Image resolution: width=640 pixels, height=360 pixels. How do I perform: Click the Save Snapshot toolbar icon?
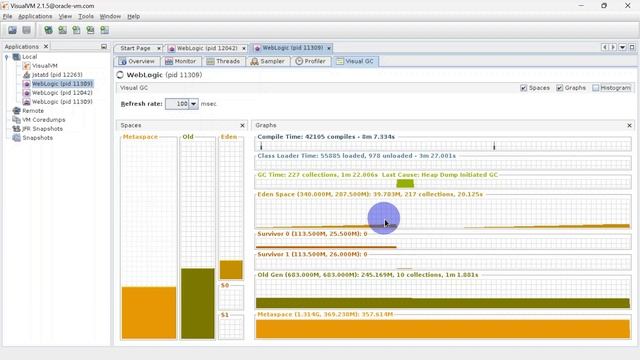coord(27,30)
